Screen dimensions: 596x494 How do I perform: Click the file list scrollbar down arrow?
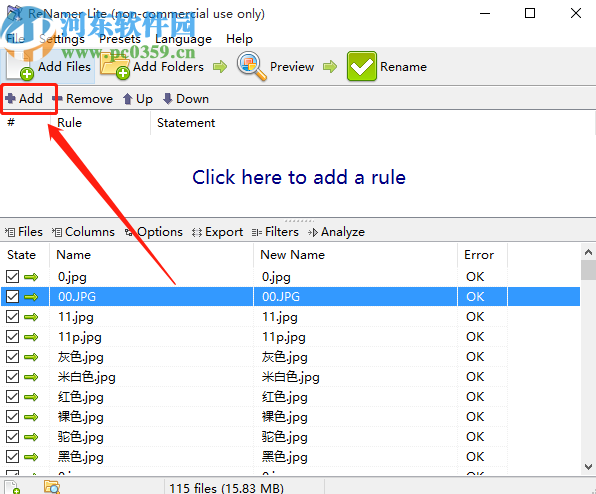click(588, 467)
